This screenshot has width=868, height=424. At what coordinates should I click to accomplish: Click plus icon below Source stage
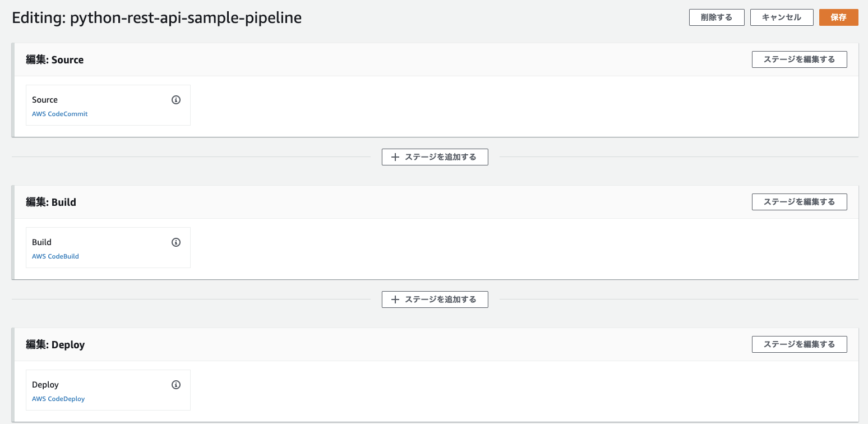395,157
